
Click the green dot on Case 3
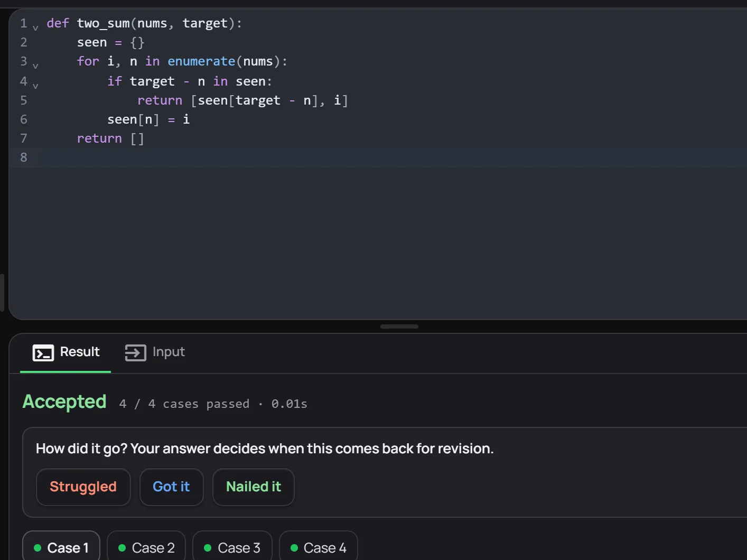(x=208, y=548)
